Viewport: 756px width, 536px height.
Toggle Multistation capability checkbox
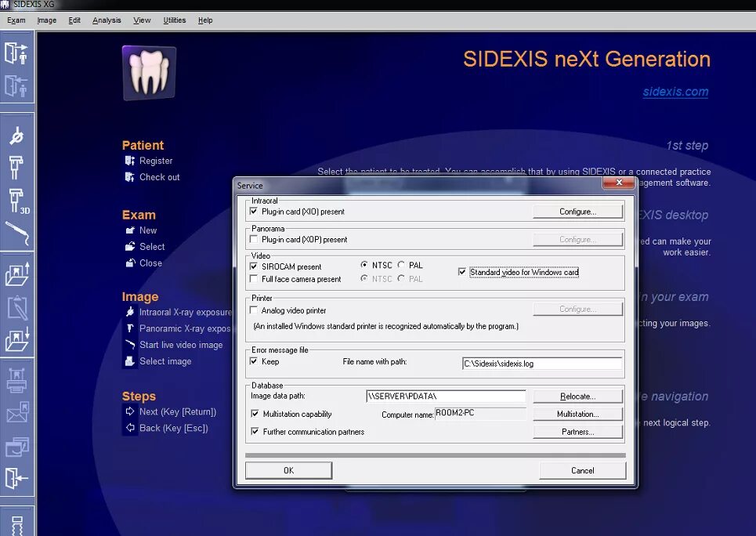pos(255,414)
